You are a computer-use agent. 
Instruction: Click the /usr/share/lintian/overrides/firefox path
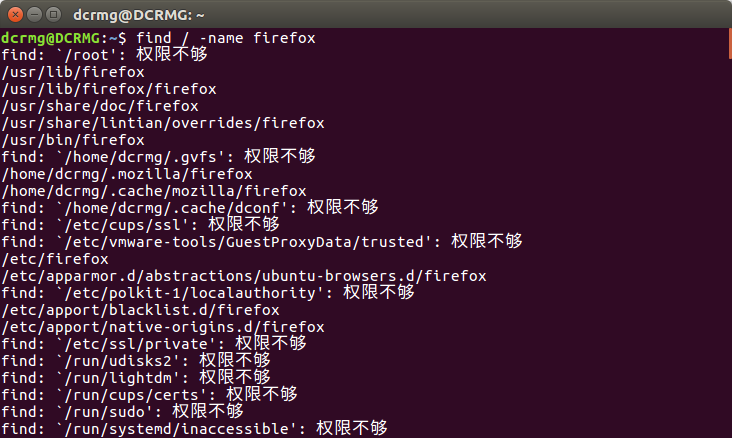[x=163, y=123]
